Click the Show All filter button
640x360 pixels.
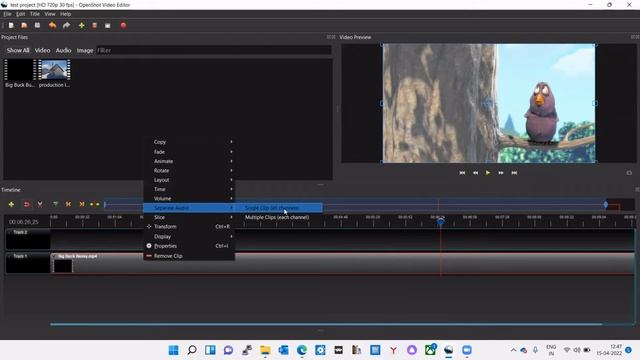18,50
